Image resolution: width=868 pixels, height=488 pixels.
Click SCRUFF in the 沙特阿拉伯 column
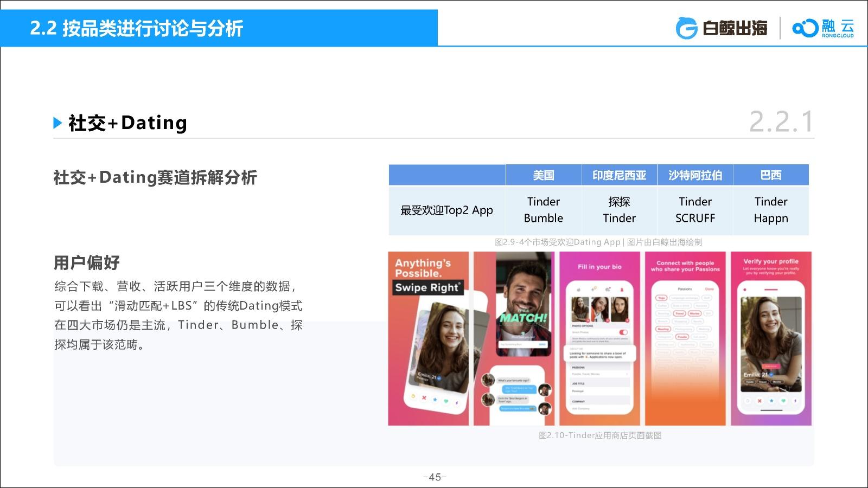(x=695, y=218)
